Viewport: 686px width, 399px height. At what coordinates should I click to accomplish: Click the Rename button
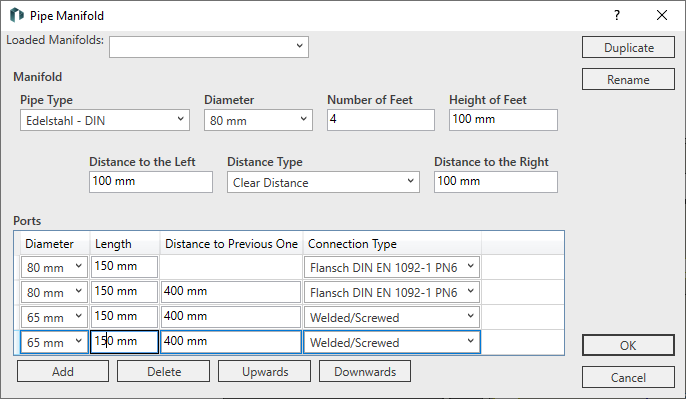click(x=628, y=79)
